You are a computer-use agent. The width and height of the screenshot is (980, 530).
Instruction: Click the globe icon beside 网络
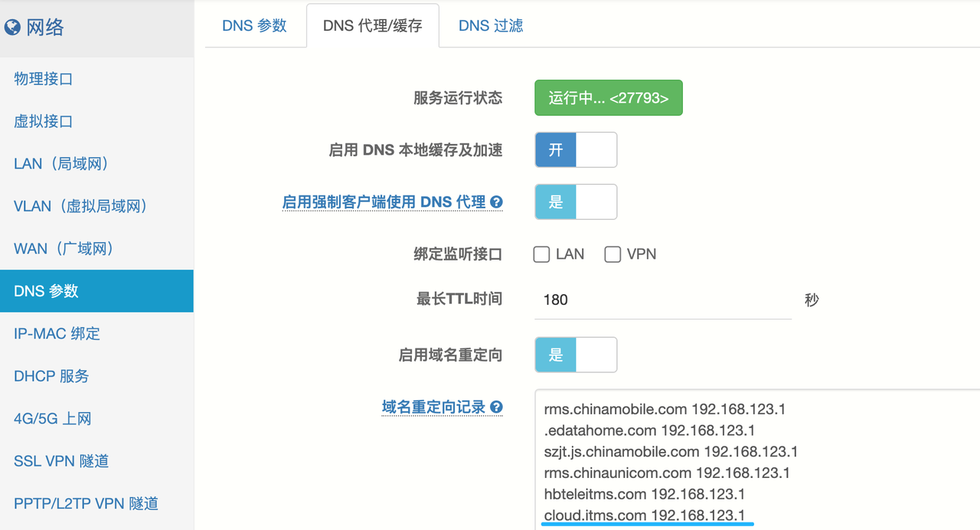[12, 28]
